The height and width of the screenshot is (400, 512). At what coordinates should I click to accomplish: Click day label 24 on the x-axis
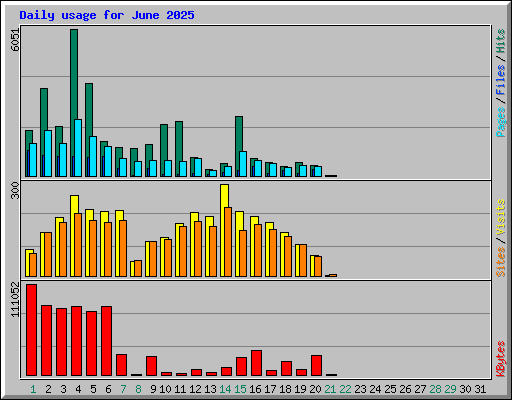[375, 389]
